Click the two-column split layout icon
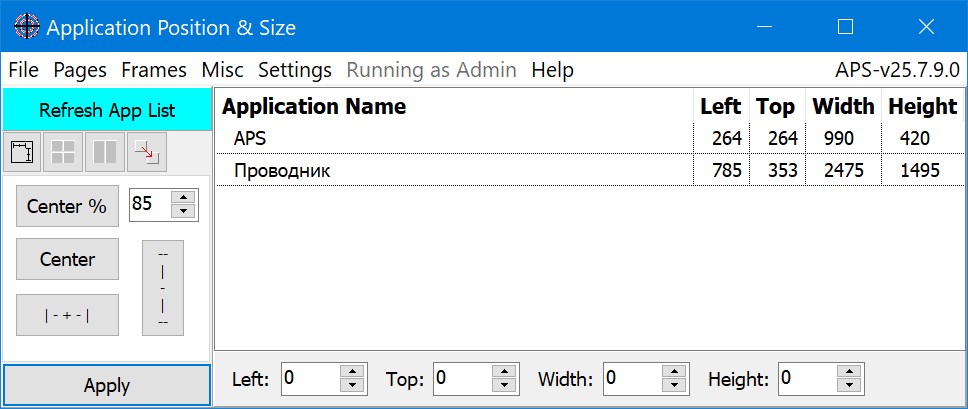The width and height of the screenshot is (968, 409). (x=105, y=152)
